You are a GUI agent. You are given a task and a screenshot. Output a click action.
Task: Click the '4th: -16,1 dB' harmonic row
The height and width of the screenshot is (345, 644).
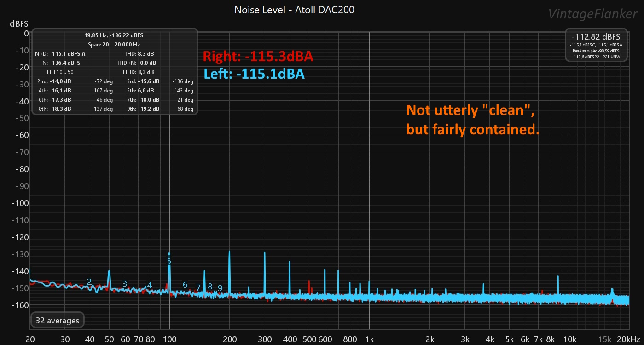pos(54,91)
